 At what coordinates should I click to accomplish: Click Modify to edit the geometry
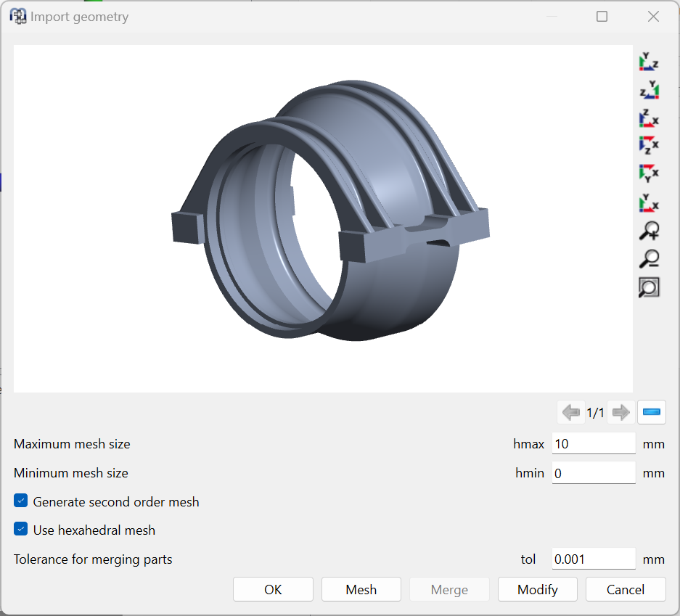[537, 589]
